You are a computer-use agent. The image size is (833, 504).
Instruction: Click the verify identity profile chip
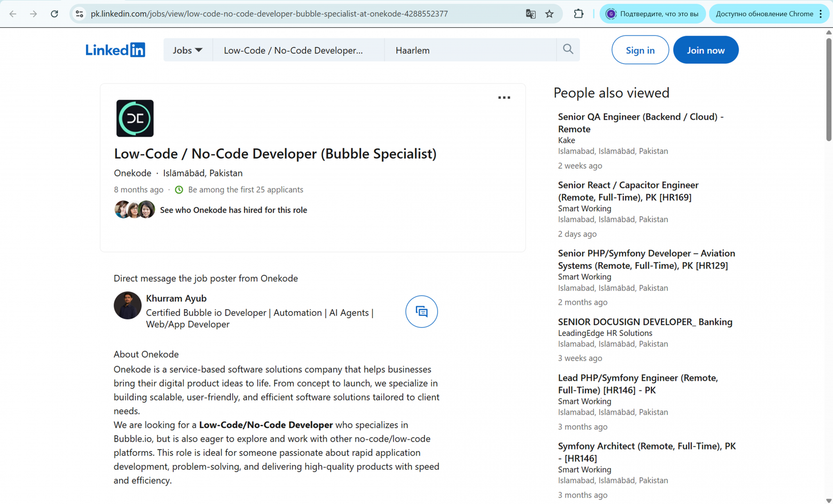click(653, 14)
